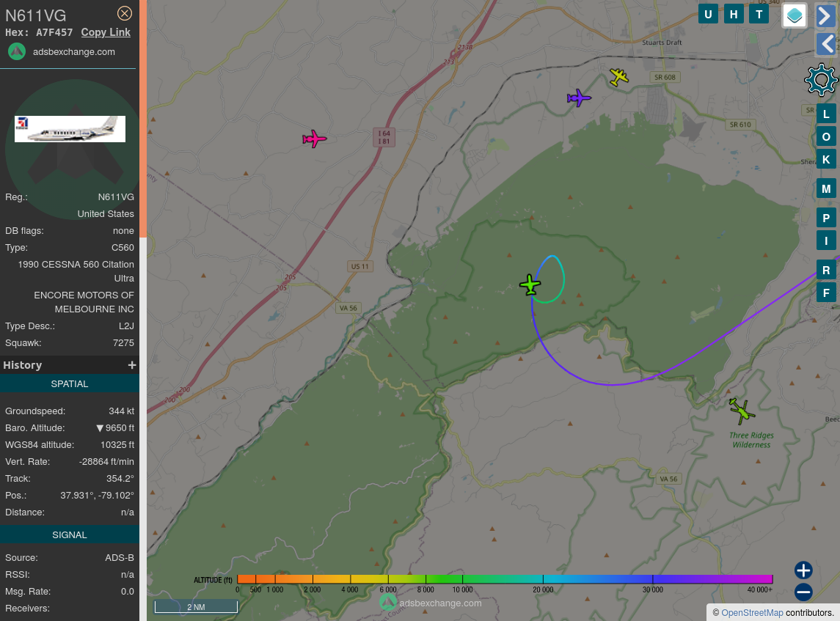Click the vertical rate value -28864 ft/min
Screen dimensions: 840x621
pyautogui.click(x=106, y=462)
